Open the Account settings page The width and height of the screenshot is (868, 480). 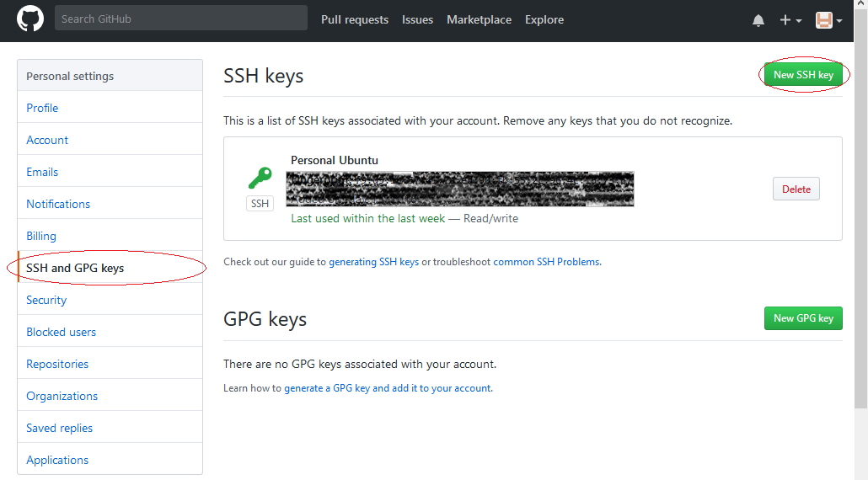click(110, 140)
